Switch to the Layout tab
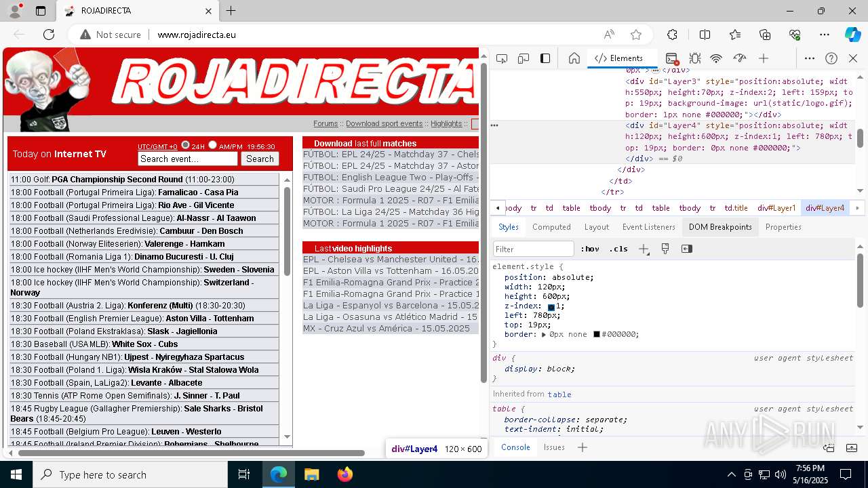Screen dimensions: 868x488 pos(597,227)
